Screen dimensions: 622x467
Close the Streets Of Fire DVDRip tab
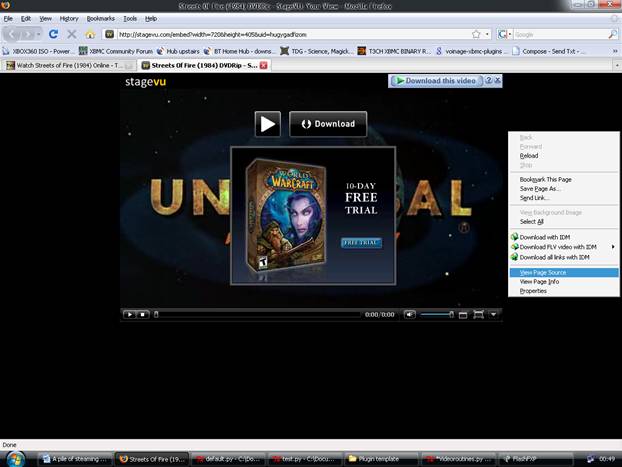tap(263, 65)
